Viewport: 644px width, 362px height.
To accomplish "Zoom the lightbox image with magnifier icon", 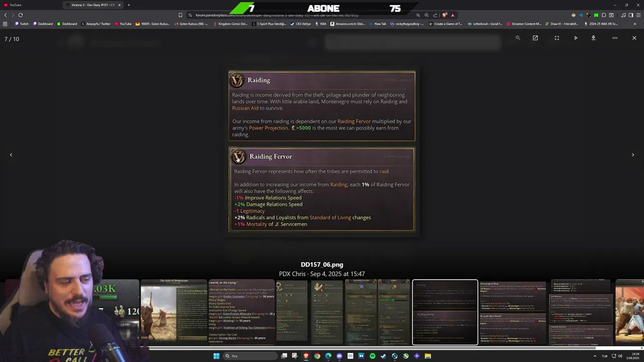I will pyautogui.click(x=518, y=38).
